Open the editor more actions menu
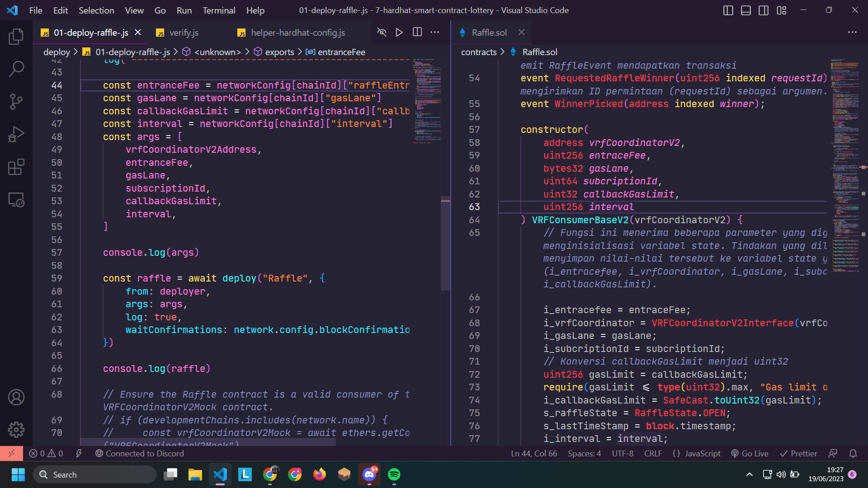 pos(435,32)
